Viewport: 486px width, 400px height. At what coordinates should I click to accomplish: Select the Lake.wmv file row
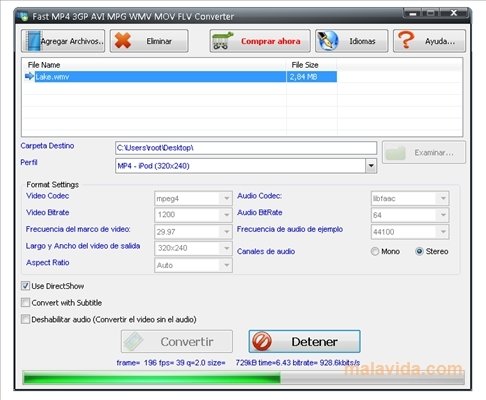pyautogui.click(x=180, y=76)
